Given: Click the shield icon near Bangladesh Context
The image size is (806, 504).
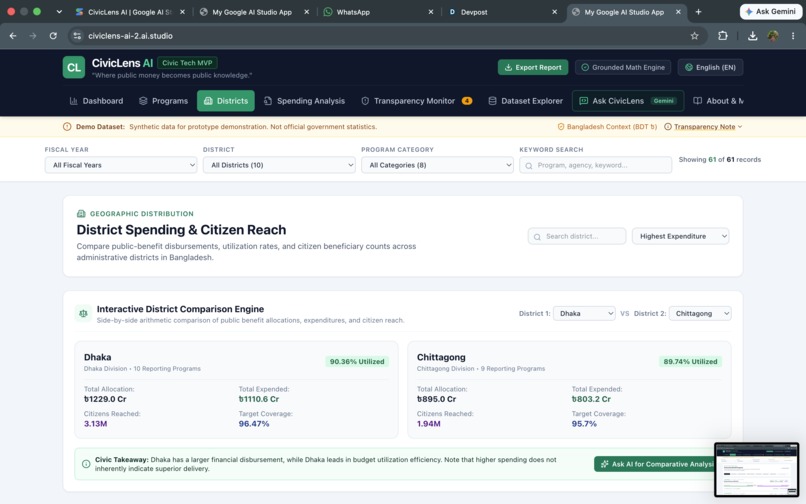Looking at the screenshot, I should coord(561,127).
